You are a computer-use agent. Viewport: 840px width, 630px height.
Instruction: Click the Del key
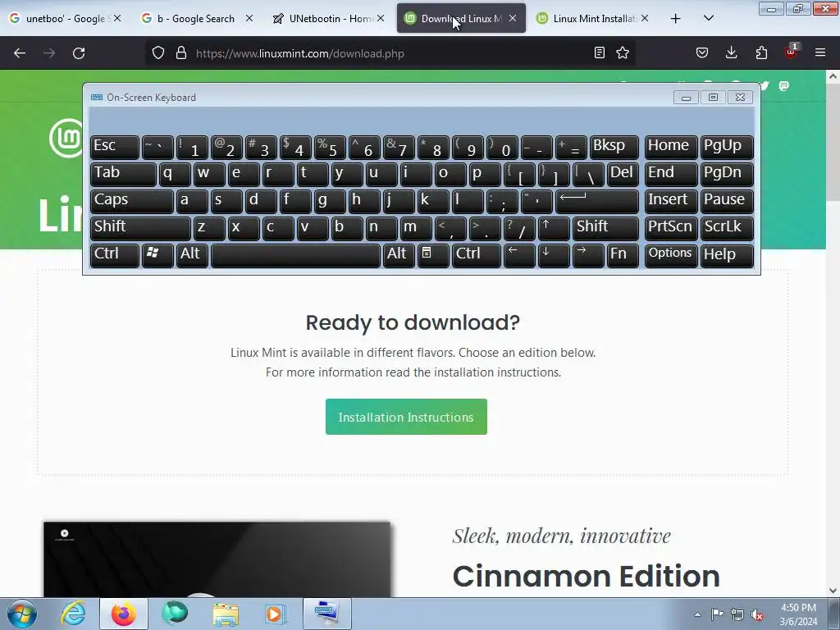(623, 174)
